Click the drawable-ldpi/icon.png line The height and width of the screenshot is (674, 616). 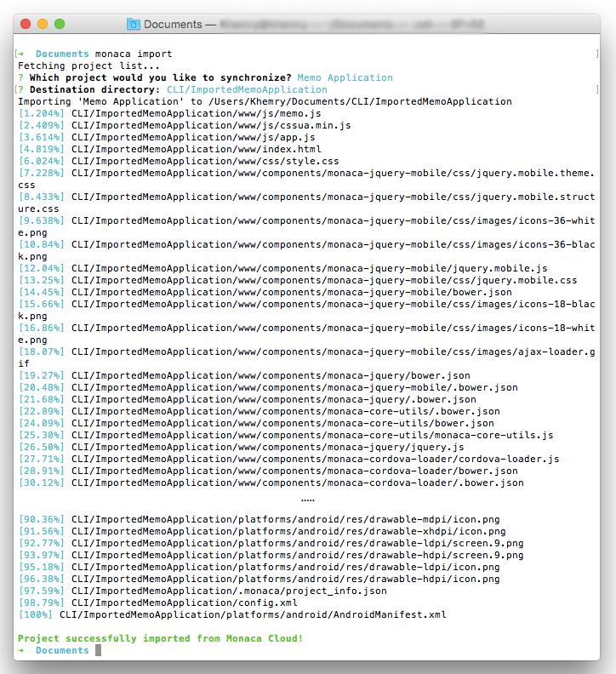(259, 567)
